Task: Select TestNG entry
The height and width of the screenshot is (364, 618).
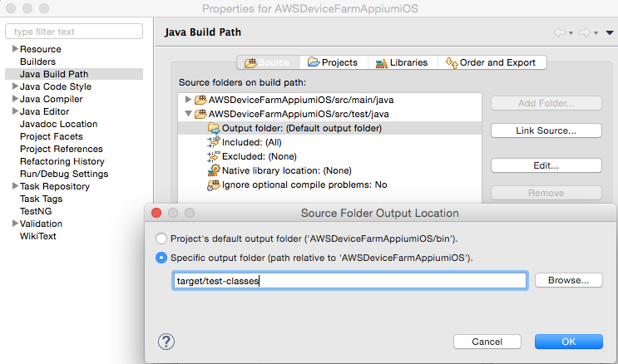Action: [x=36, y=211]
